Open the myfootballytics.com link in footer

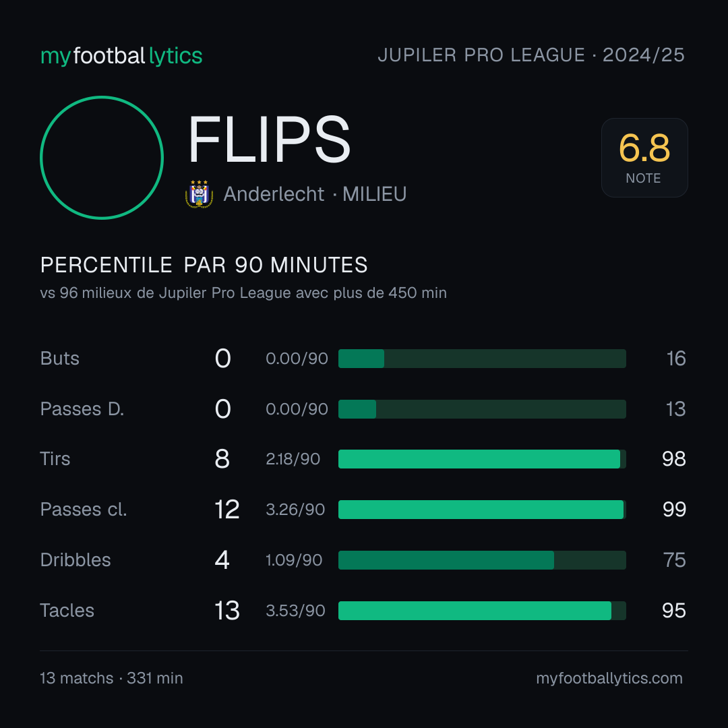coord(609,678)
